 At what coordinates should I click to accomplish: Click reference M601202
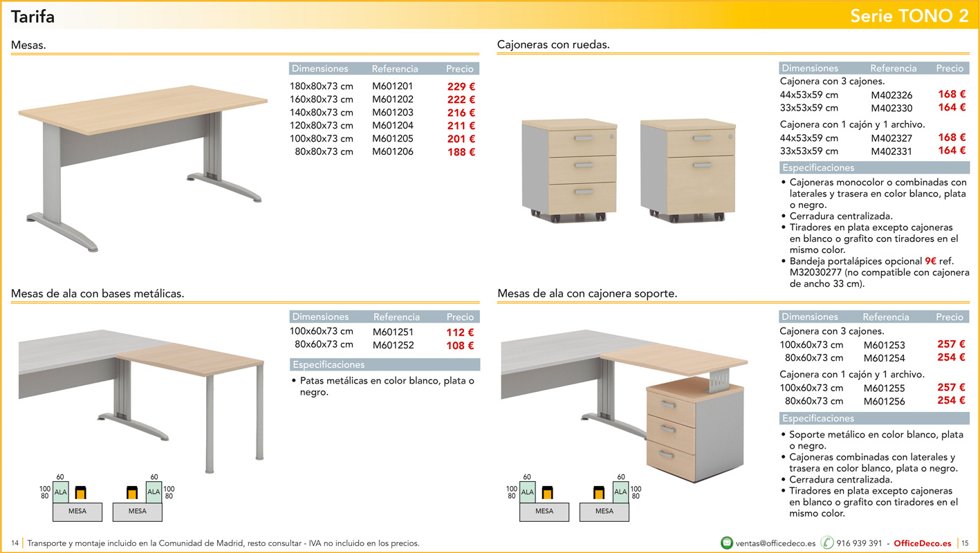(392, 100)
